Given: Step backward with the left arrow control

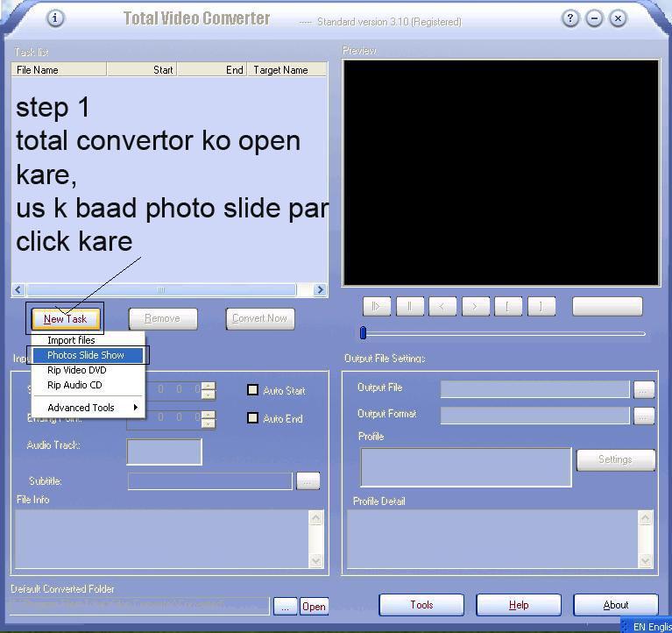Looking at the screenshot, I should pyautogui.click(x=442, y=306).
